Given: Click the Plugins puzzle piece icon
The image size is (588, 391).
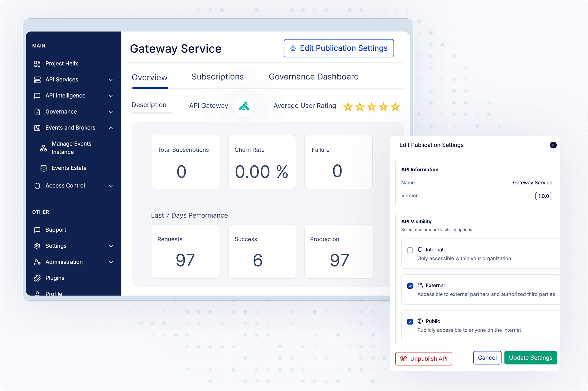Looking at the screenshot, I should coord(37,278).
